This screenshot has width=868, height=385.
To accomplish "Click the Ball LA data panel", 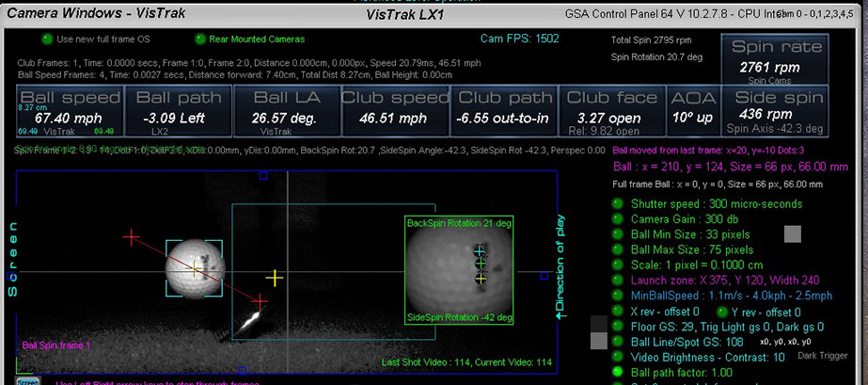I will tap(287, 111).
